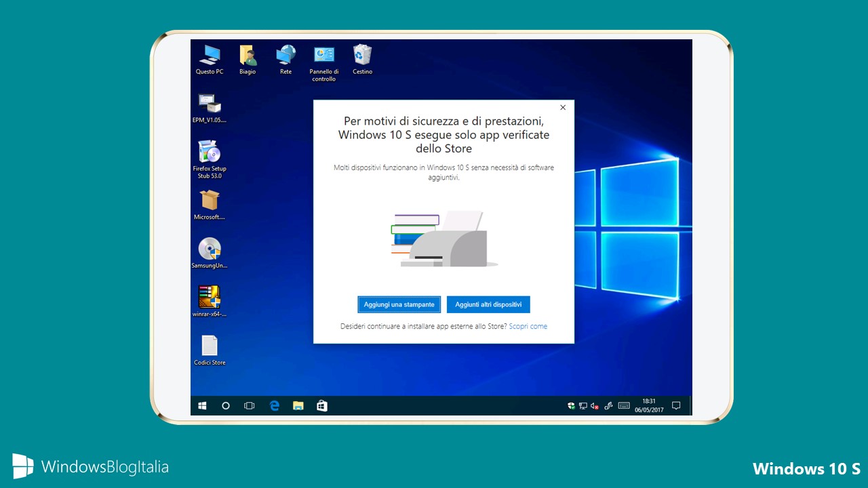This screenshot has width=868, height=488.
Task: Open Cortana search circle in taskbar
Action: tap(226, 406)
